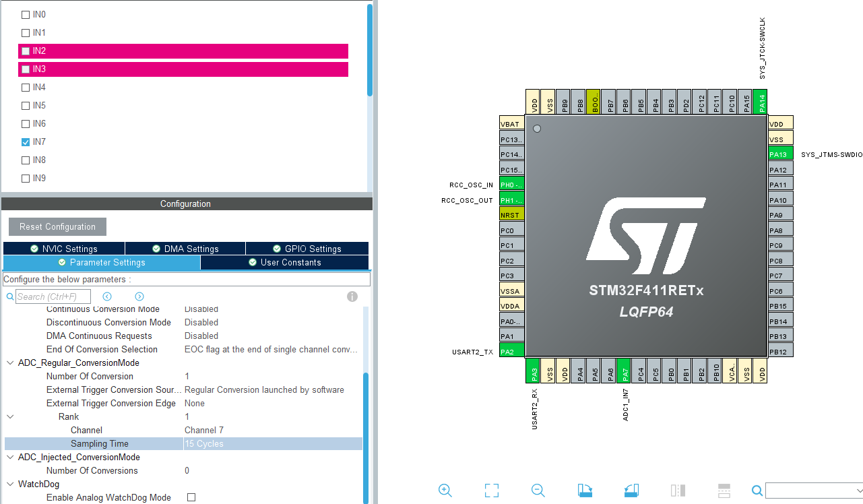Click the Reset Configuration button
The height and width of the screenshot is (504, 863).
pos(57,226)
